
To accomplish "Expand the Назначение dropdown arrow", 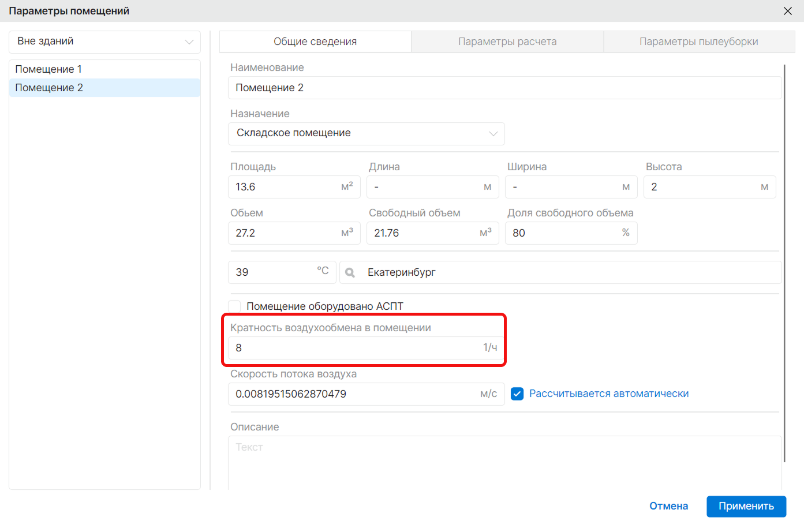I will click(x=493, y=133).
